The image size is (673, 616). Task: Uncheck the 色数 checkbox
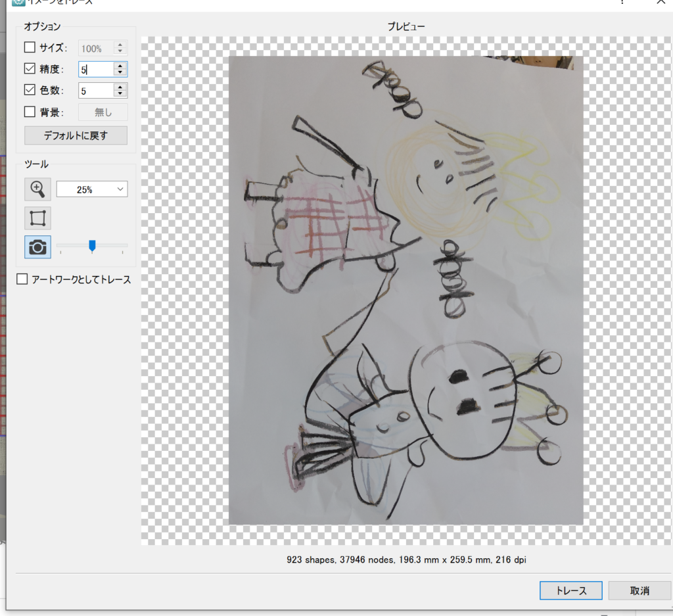tap(30, 90)
